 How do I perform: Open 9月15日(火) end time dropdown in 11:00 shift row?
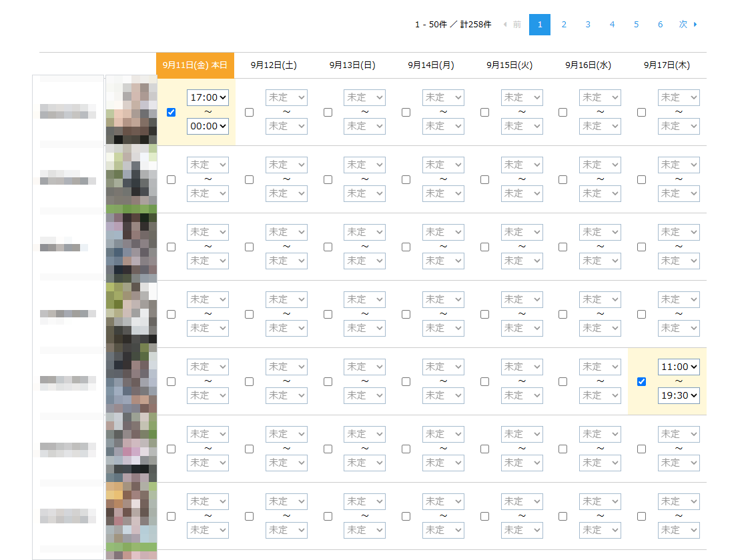(522, 396)
